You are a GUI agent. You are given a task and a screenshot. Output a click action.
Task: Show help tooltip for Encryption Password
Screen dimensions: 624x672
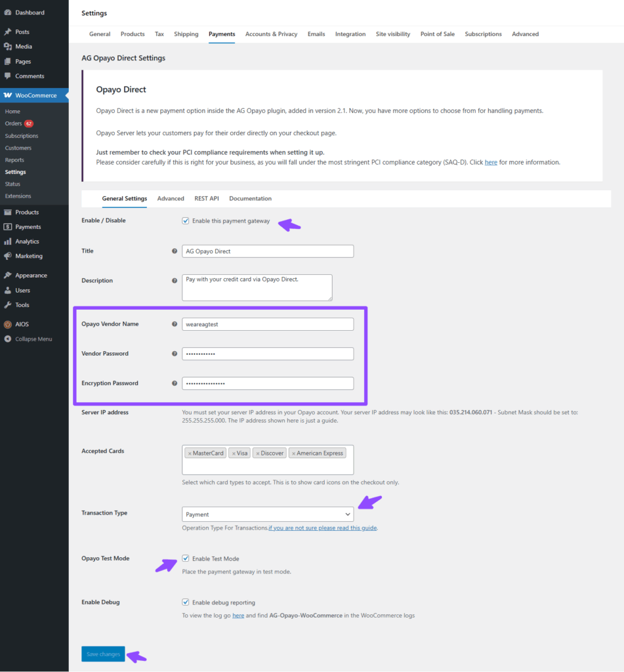pyautogui.click(x=175, y=383)
